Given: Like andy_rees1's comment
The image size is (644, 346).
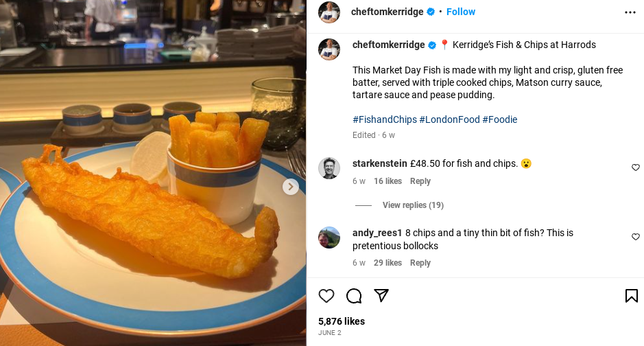Looking at the screenshot, I should 635,237.
